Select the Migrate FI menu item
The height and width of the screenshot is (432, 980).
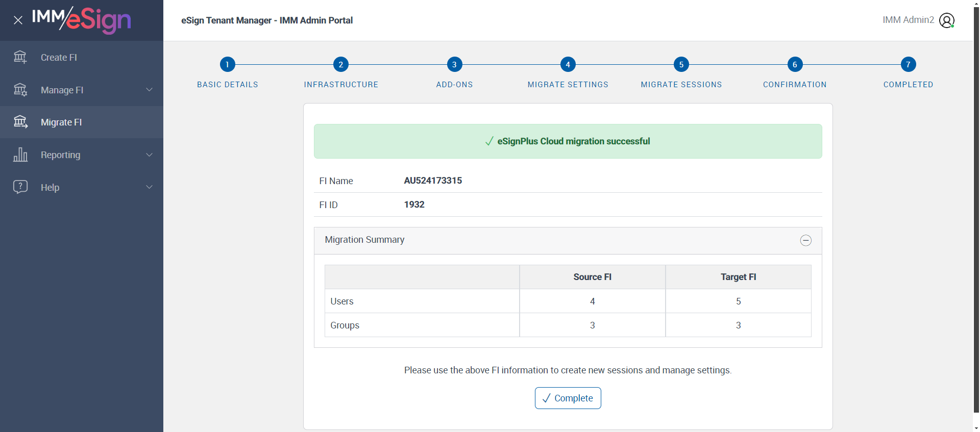pyautogui.click(x=61, y=122)
